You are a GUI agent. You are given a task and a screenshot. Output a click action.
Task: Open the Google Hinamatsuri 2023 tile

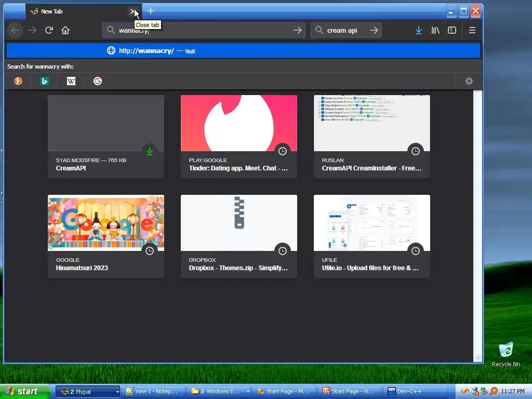pyautogui.click(x=106, y=236)
